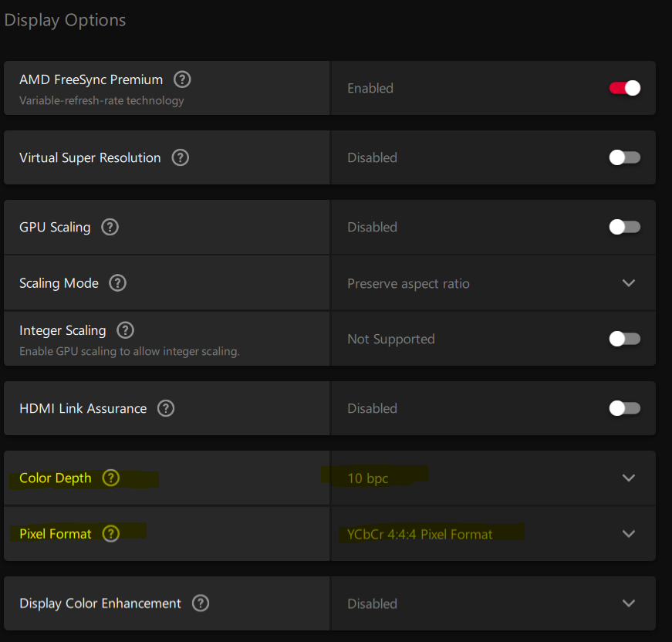
Task: Open the Color Depth 10 bpc dropdown
Action: click(493, 478)
